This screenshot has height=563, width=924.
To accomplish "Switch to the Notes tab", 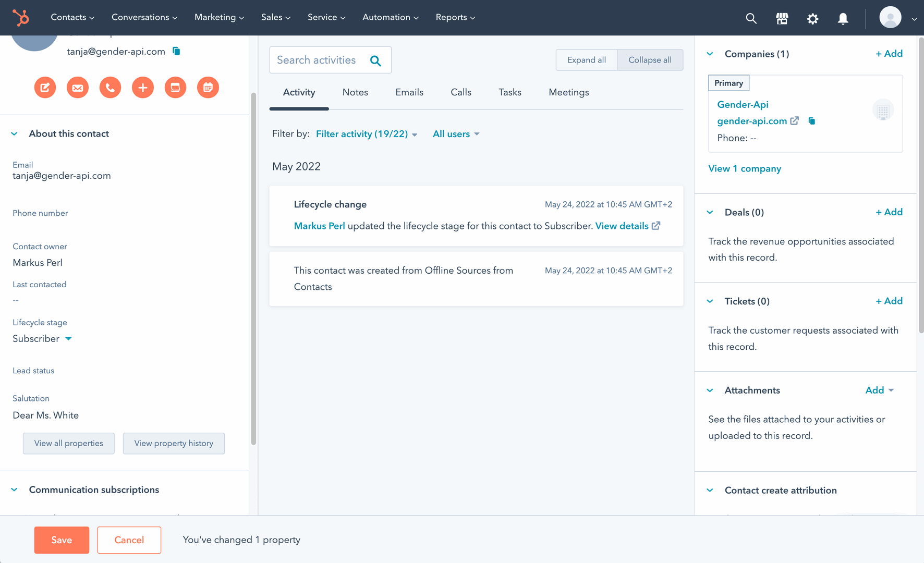I will pyautogui.click(x=355, y=92).
